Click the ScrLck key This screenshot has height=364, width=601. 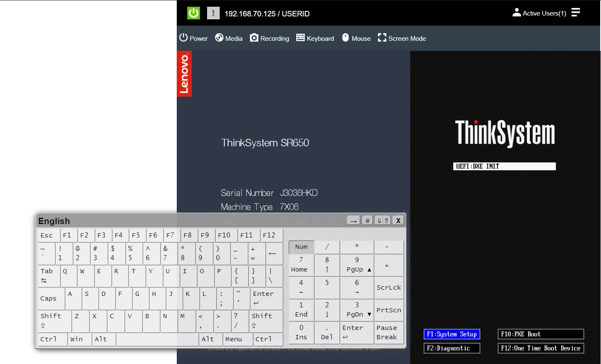389,288
